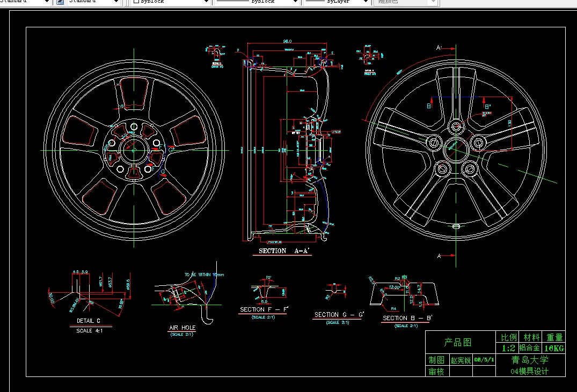Select the SECTION A-A' label text
This screenshot has width=577, height=392.
click(284, 251)
